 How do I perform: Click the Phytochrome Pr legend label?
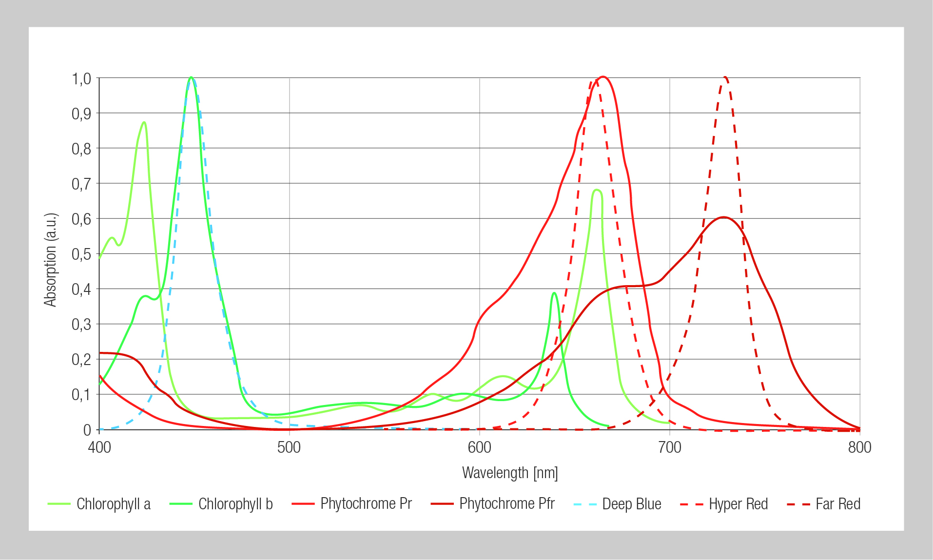(x=366, y=504)
